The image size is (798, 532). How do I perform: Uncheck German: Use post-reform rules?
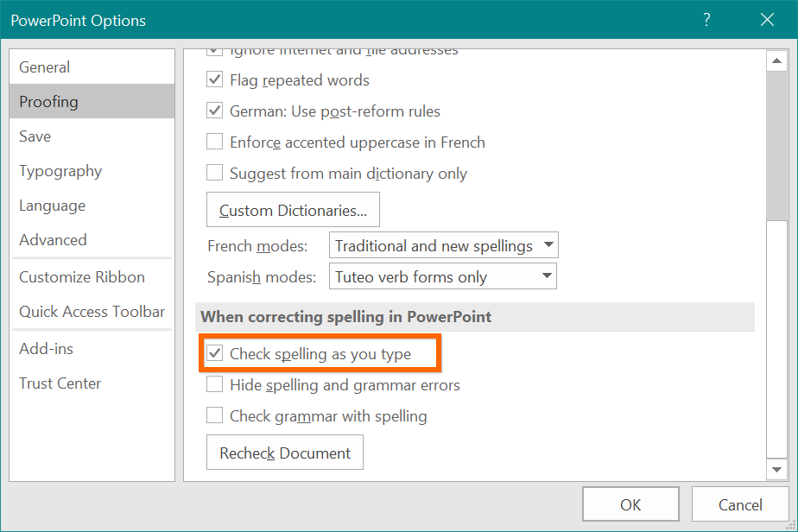[x=215, y=111]
